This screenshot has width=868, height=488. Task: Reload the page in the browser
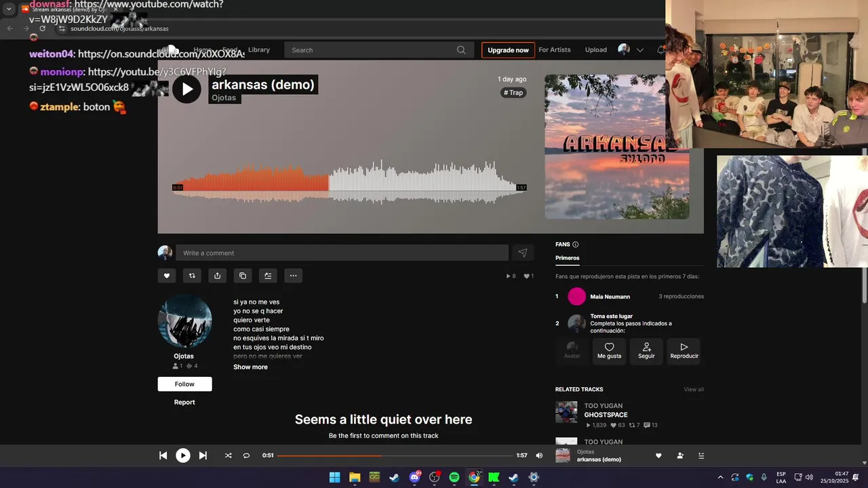pos(43,28)
